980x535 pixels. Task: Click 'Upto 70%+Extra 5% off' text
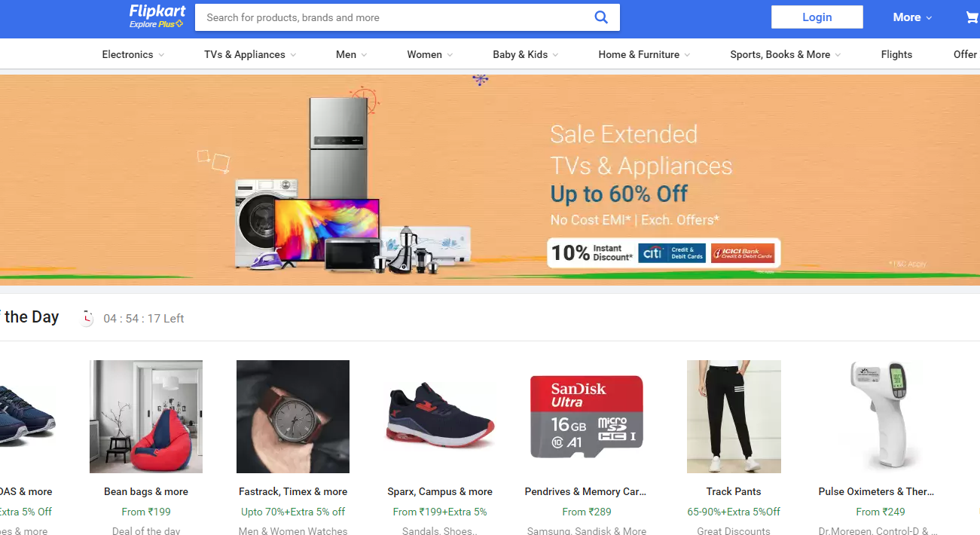(x=293, y=512)
